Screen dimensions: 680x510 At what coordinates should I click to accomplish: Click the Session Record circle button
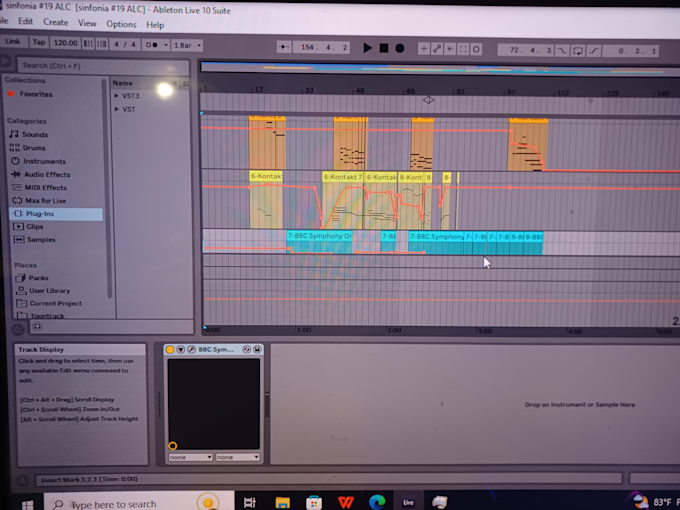(476, 49)
